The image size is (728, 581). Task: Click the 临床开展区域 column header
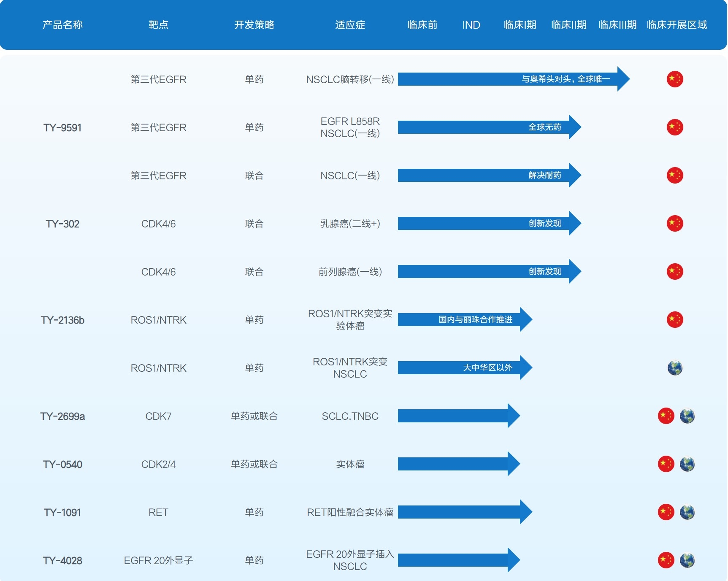[x=677, y=25]
